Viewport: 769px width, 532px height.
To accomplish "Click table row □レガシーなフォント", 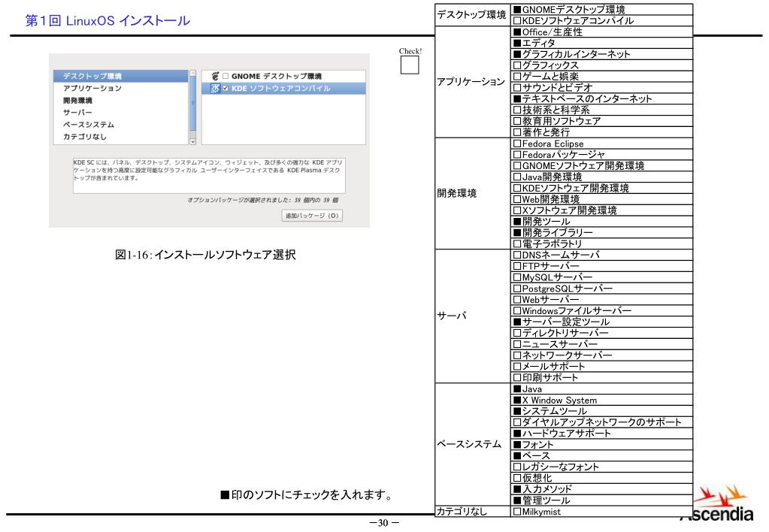I will tap(602, 467).
